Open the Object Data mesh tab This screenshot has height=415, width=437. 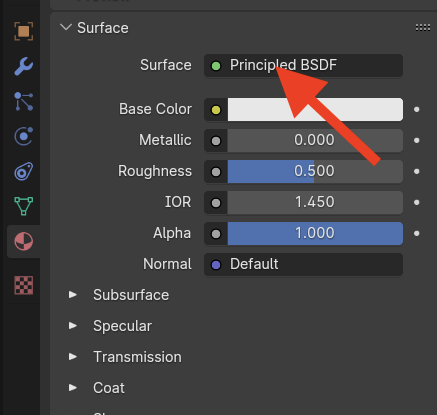pyautogui.click(x=24, y=206)
